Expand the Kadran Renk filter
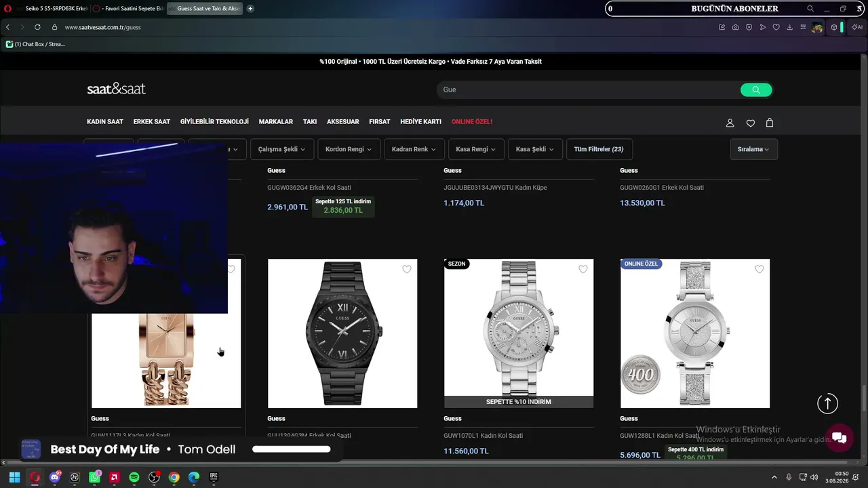 pos(414,149)
